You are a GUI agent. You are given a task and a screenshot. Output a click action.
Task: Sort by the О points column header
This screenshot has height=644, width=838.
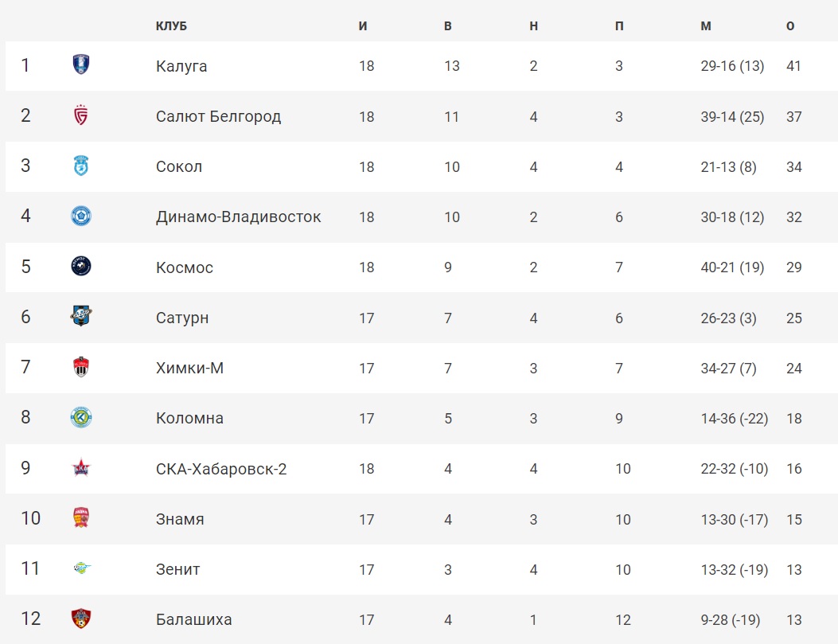click(790, 26)
